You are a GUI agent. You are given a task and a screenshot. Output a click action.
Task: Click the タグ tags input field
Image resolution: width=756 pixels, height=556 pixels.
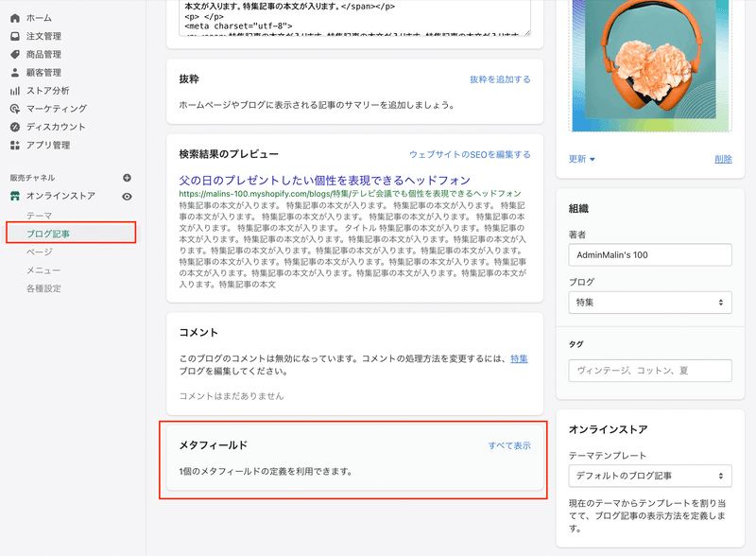pyautogui.click(x=650, y=371)
